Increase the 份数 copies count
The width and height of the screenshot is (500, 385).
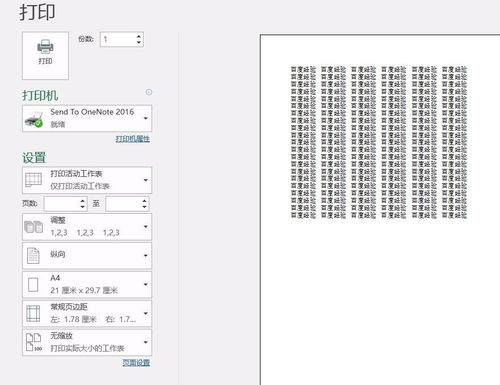click(139, 36)
